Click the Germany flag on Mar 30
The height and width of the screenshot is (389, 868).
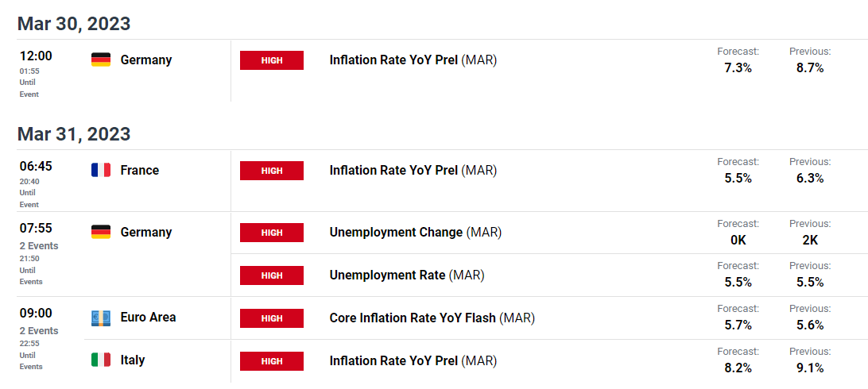click(101, 60)
